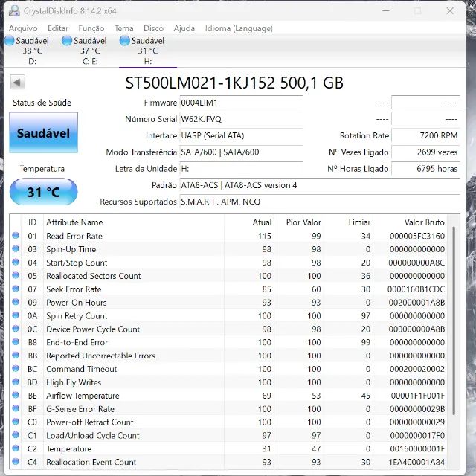
Task: Click the Rotation Rate value 7200 RPM
Action: coord(425,135)
